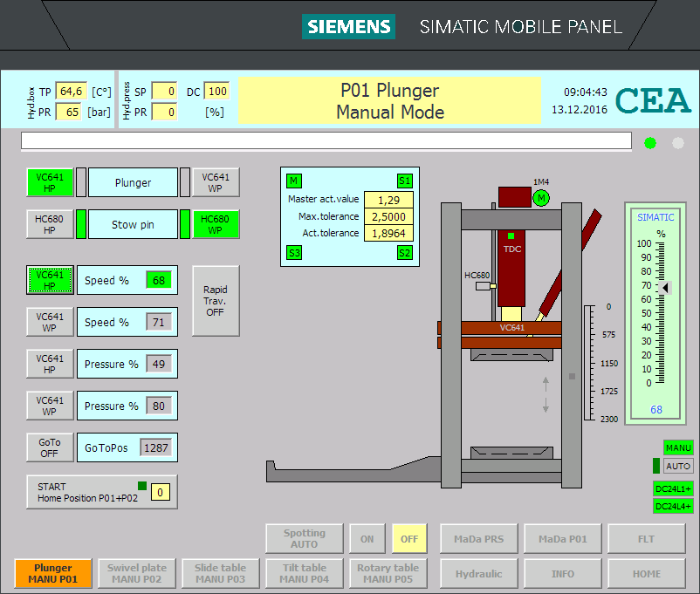
Task: Click the green lamp on the START Home Position button
Action: (x=142, y=486)
